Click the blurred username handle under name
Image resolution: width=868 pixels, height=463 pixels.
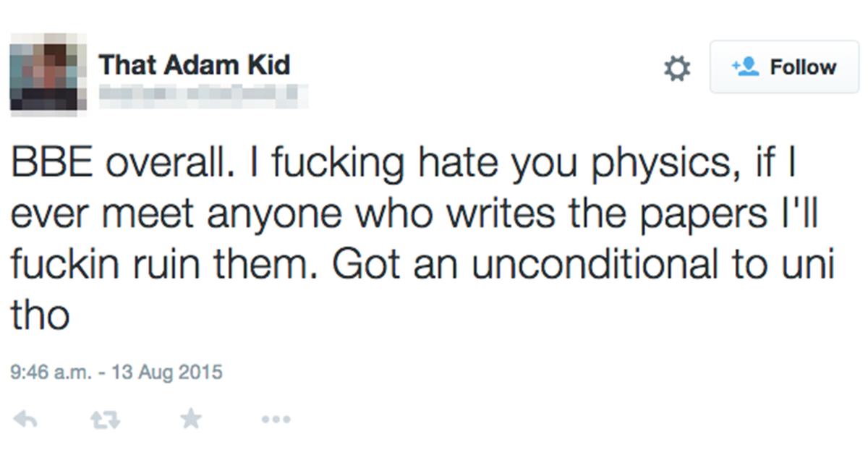[203, 94]
